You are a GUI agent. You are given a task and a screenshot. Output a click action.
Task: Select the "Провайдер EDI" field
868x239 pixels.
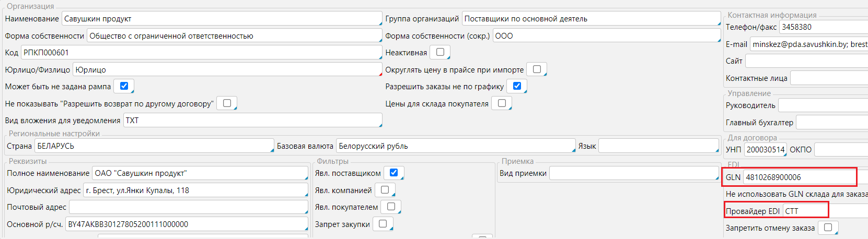(x=805, y=211)
